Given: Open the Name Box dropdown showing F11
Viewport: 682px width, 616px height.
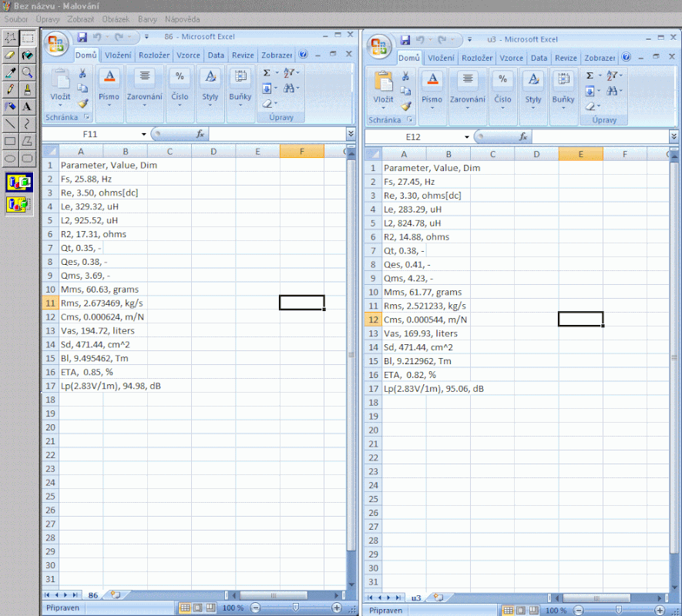Looking at the screenshot, I should (x=143, y=134).
